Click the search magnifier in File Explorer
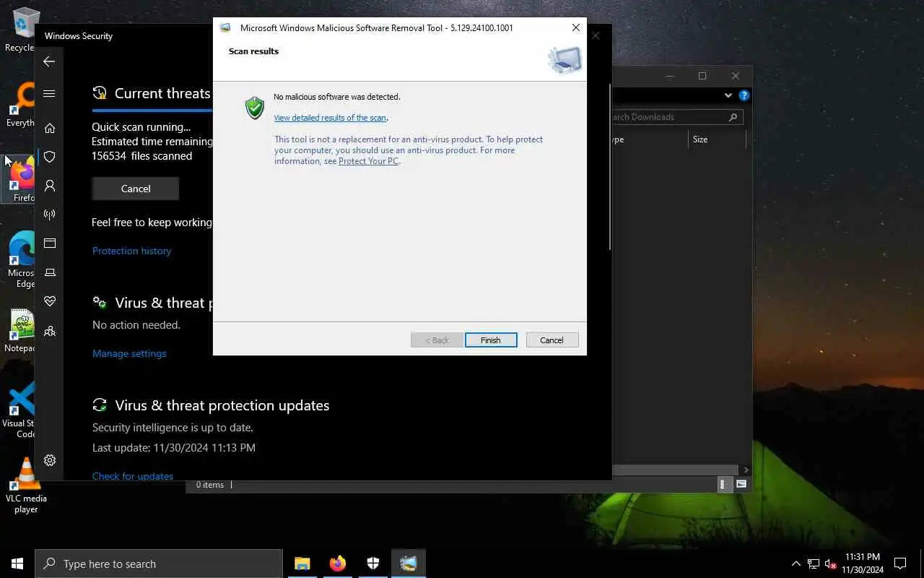 (733, 117)
